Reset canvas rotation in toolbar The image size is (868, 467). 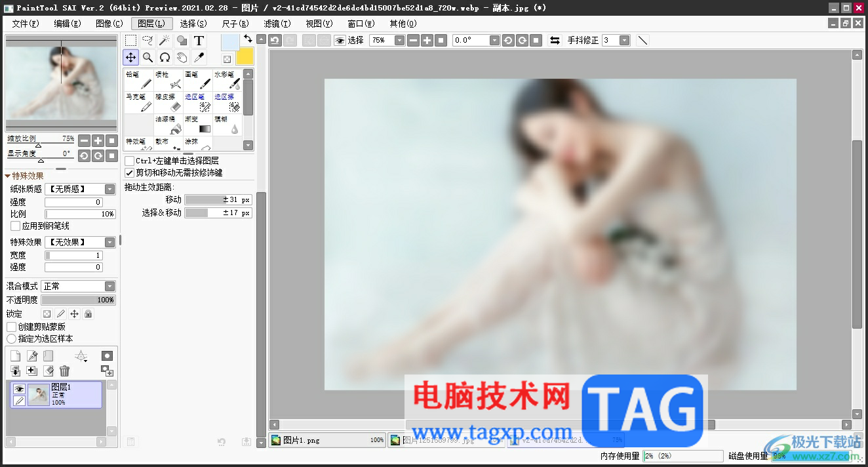pos(536,40)
